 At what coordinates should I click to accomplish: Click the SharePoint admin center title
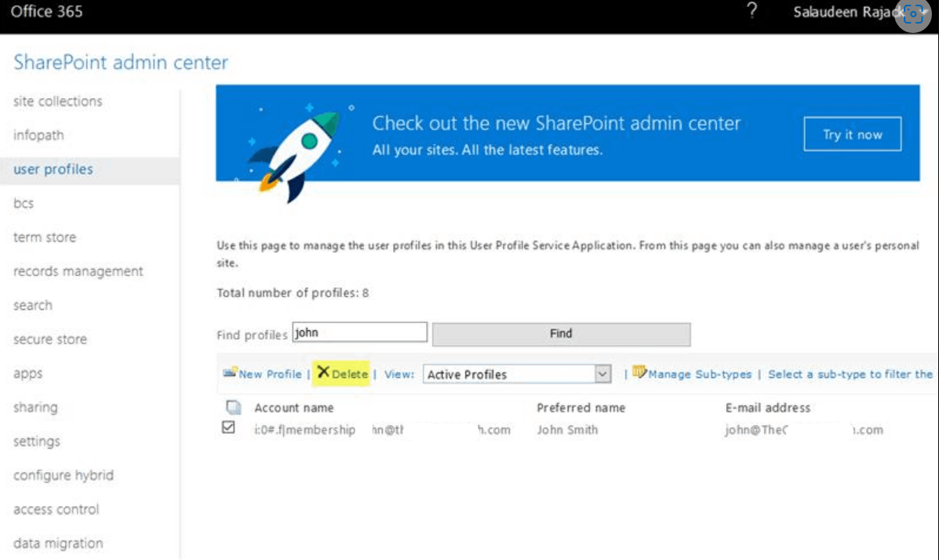tap(120, 62)
